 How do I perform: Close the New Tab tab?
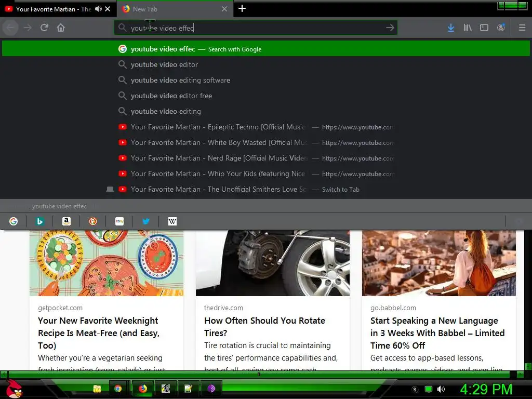pyautogui.click(x=224, y=9)
